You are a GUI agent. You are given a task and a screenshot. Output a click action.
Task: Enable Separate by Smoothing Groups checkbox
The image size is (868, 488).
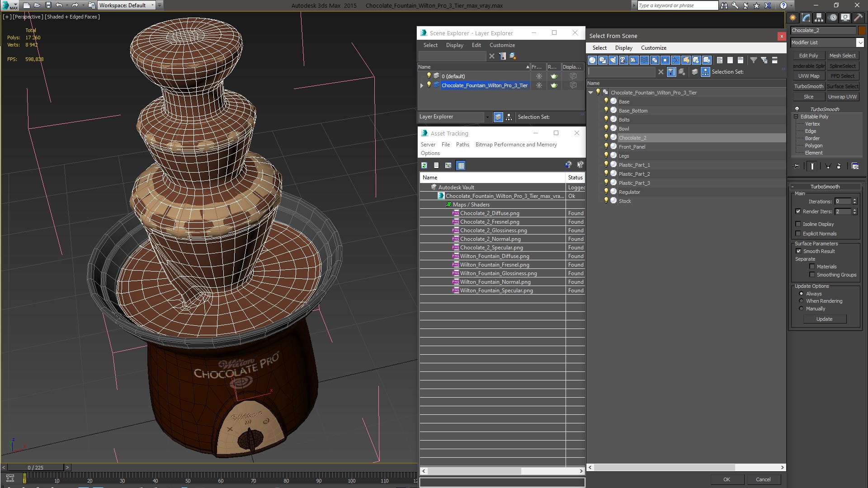812,275
